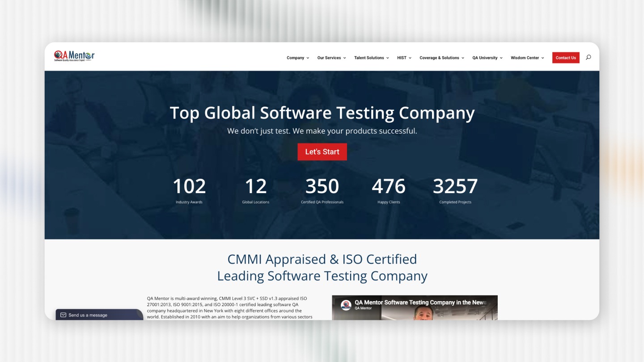Viewport: 644px width, 362px height.
Task: Open the search magnifier icon
Action: click(x=588, y=57)
